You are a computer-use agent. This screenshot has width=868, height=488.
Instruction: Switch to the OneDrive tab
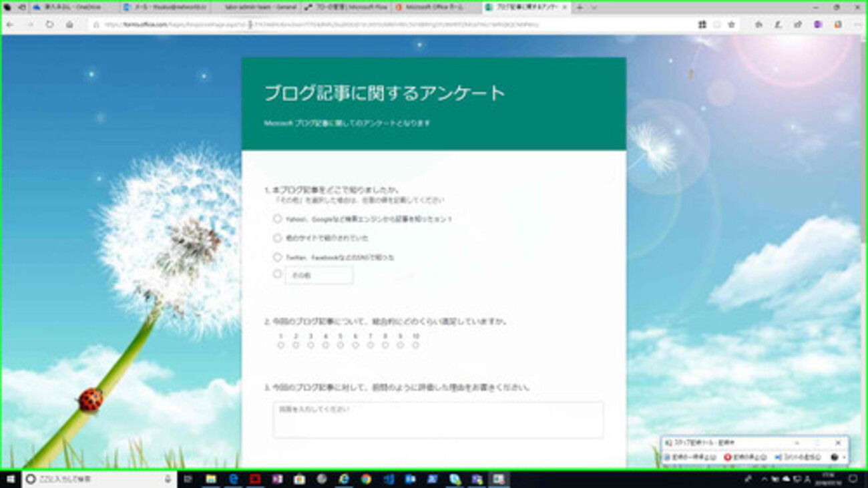75,7
